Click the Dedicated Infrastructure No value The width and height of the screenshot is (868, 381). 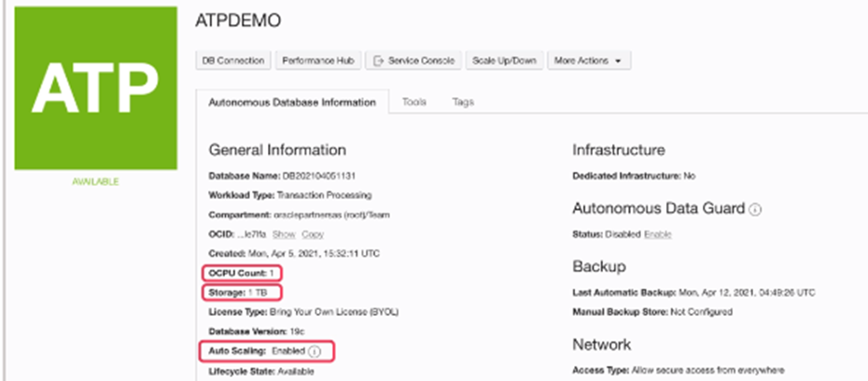click(x=689, y=176)
